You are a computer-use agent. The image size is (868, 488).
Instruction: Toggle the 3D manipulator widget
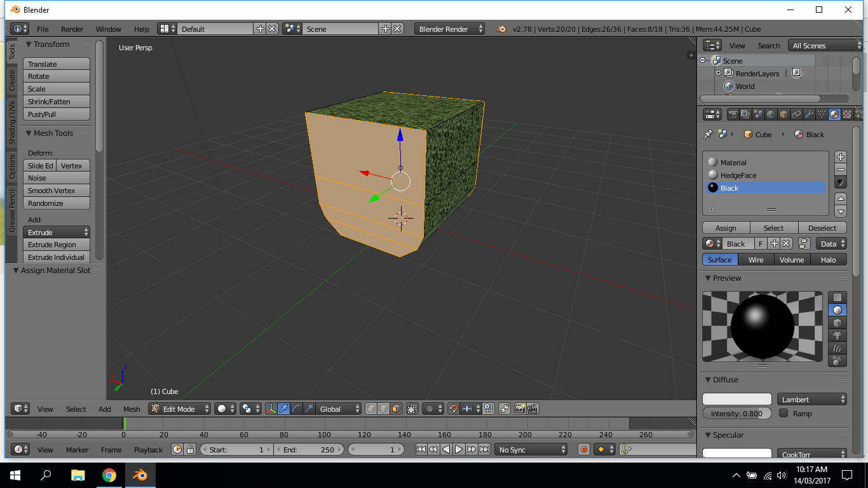point(271,409)
